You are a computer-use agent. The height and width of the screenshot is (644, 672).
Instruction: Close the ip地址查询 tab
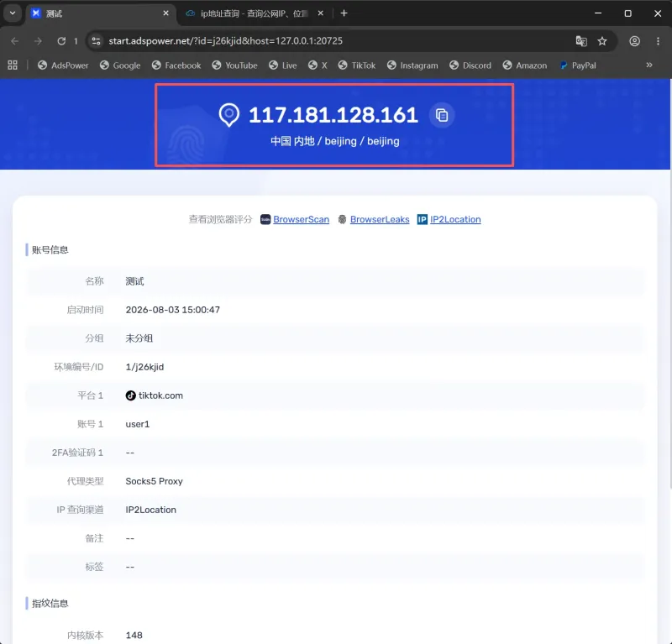[x=321, y=13]
